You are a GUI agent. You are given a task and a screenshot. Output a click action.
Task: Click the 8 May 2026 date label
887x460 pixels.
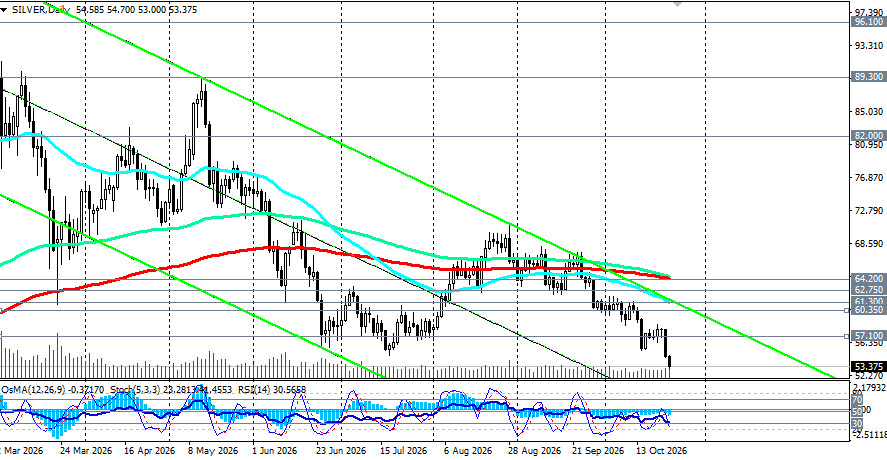(212, 451)
